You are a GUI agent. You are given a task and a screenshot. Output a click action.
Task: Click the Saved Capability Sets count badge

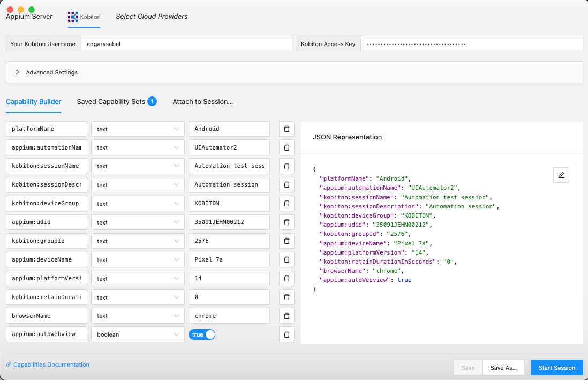coord(152,101)
